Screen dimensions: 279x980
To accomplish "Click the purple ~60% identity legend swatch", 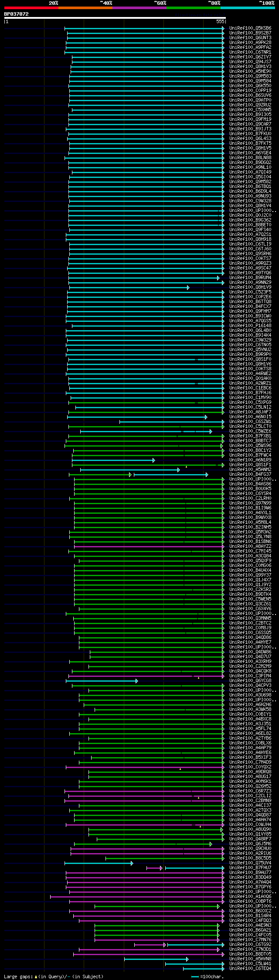I will (x=139, y=8).
